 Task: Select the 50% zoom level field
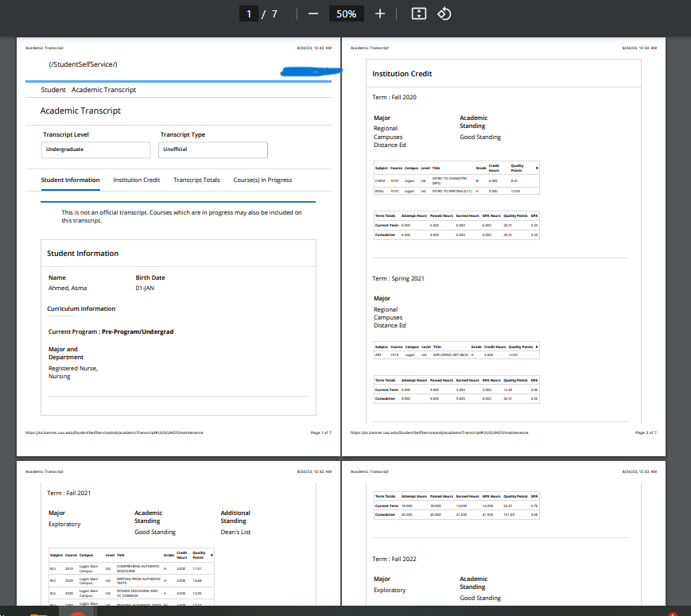click(x=346, y=14)
